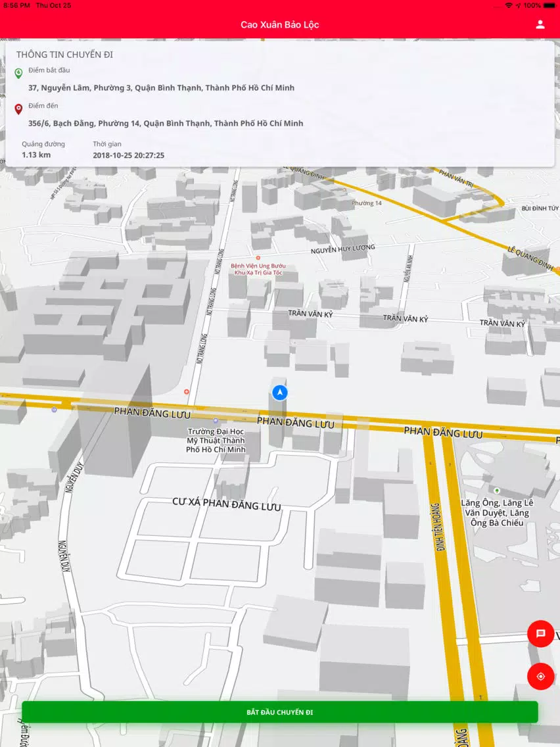Tap the Đinh Tiên Hoàng street label

(438, 527)
